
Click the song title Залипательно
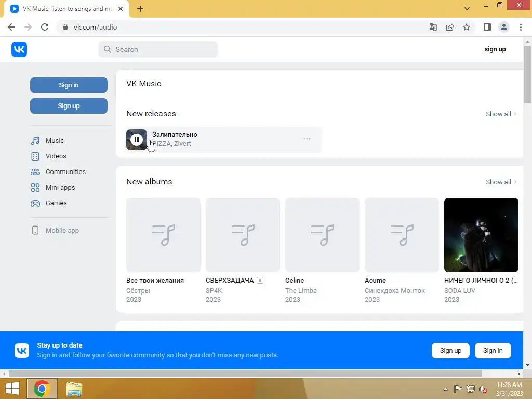(175, 135)
